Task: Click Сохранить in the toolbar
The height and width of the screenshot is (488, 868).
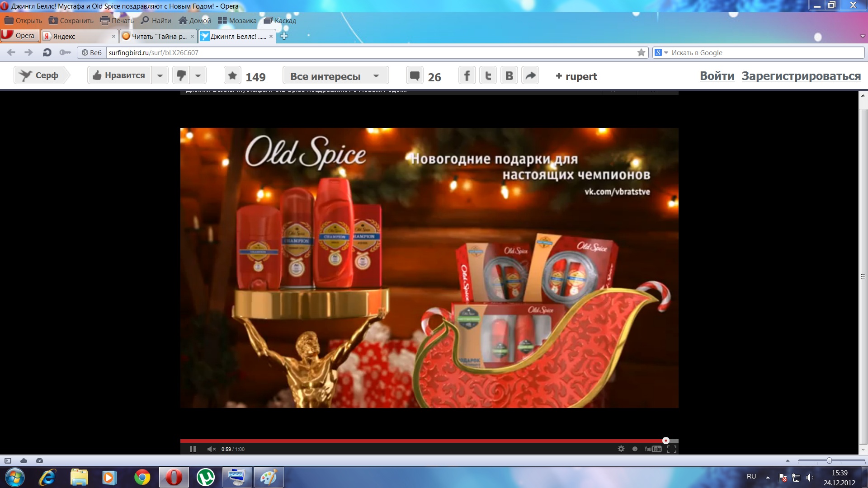Action: 71,20
